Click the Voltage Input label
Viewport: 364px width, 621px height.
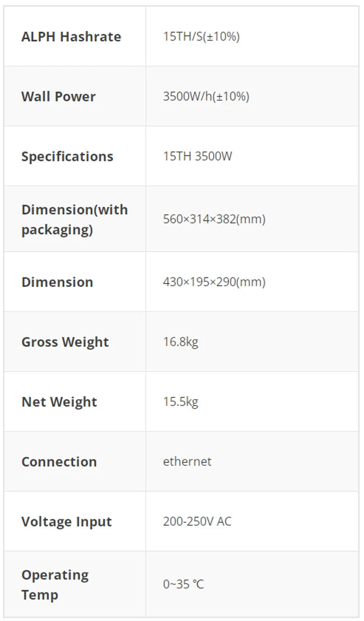click(x=67, y=522)
